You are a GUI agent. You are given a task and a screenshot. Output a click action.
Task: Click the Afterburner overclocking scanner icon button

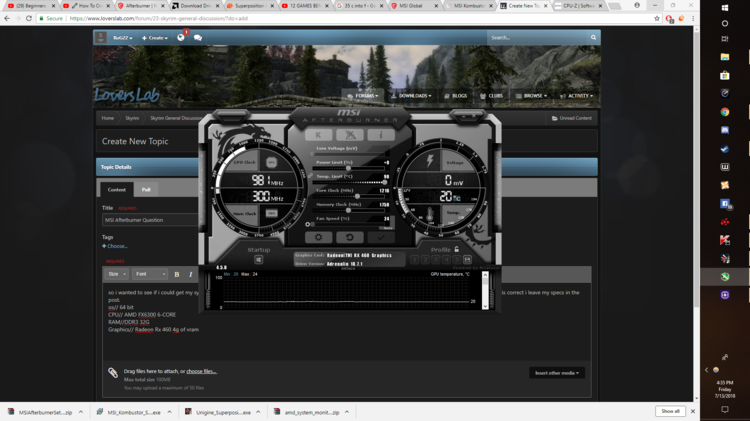(350, 135)
